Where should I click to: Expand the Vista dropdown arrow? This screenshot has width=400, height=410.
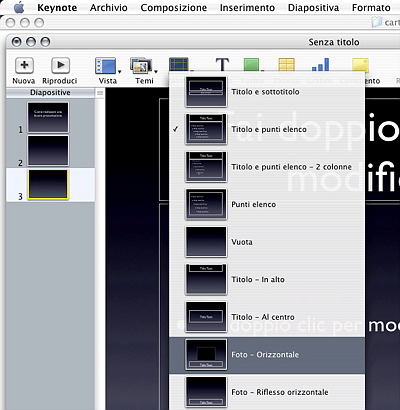pyautogui.click(x=119, y=71)
